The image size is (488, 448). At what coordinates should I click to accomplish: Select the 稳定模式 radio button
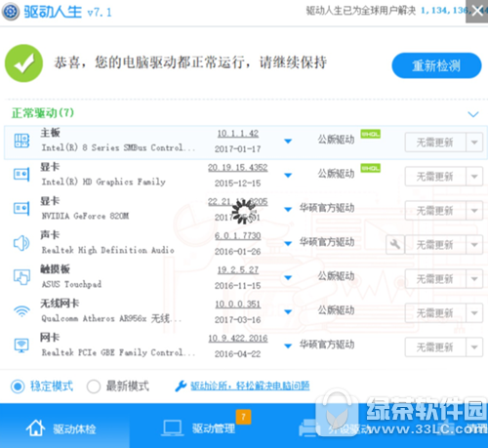pyautogui.click(x=18, y=387)
